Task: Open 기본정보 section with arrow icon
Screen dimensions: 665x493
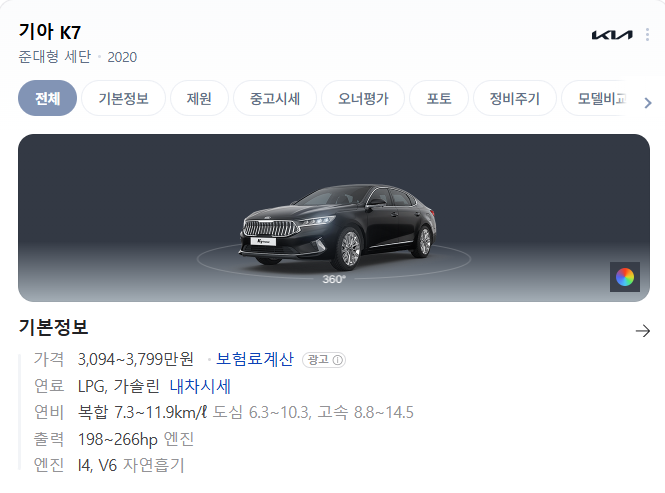Action: tap(643, 331)
